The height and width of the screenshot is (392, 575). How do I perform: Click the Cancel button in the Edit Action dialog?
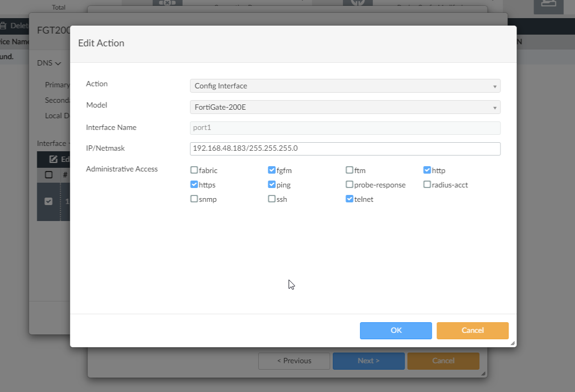(x=472, y=330)
